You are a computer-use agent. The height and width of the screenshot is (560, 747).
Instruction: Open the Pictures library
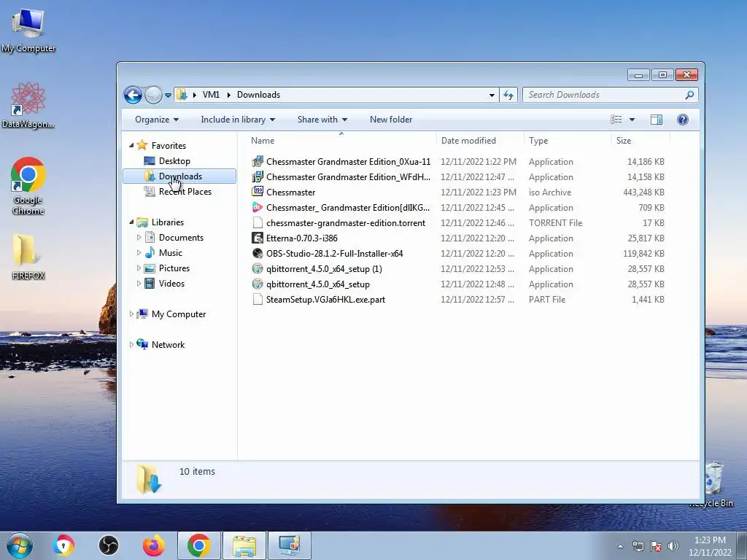tap(174, 268)
